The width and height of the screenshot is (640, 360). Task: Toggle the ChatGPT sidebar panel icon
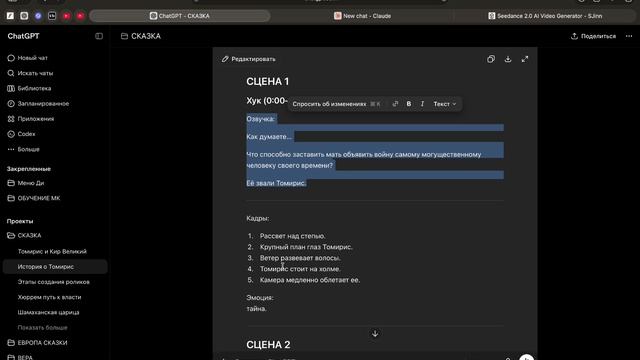[x=99, y=36]
